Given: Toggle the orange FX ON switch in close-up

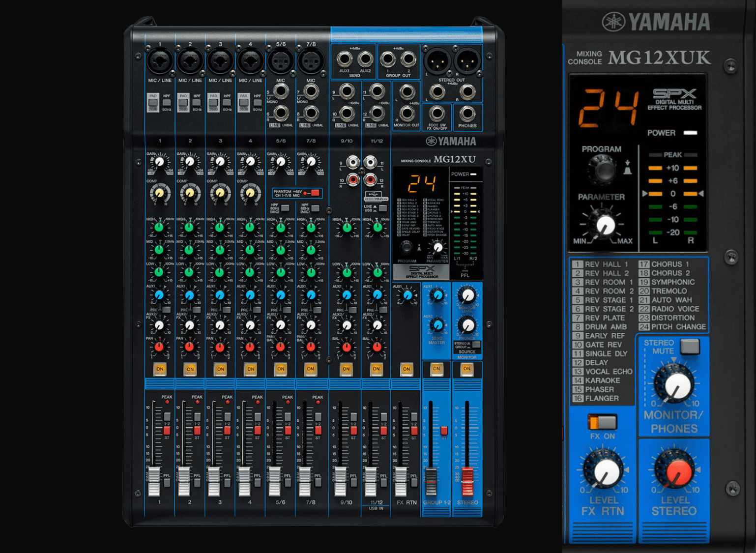Looking at the screenshot, I should point(602,422).
